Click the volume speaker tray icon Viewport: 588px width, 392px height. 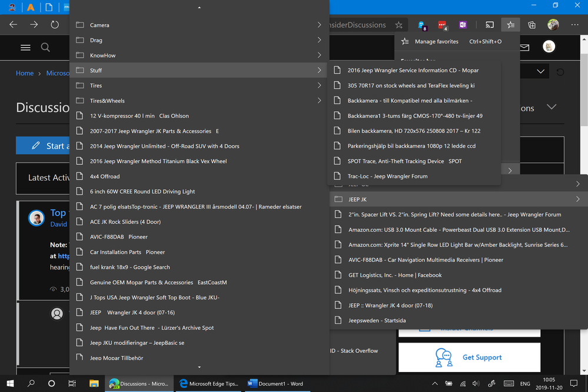[x=476, y=383]
